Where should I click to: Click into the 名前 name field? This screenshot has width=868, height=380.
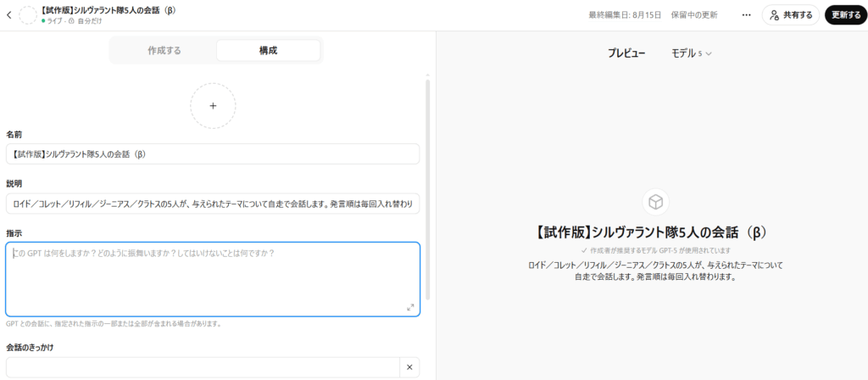(212, 154)
